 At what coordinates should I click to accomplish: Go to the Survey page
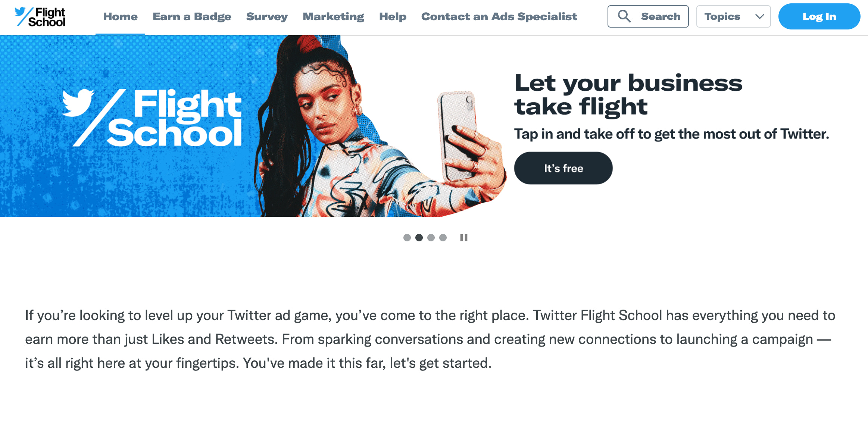click(267, 16)
